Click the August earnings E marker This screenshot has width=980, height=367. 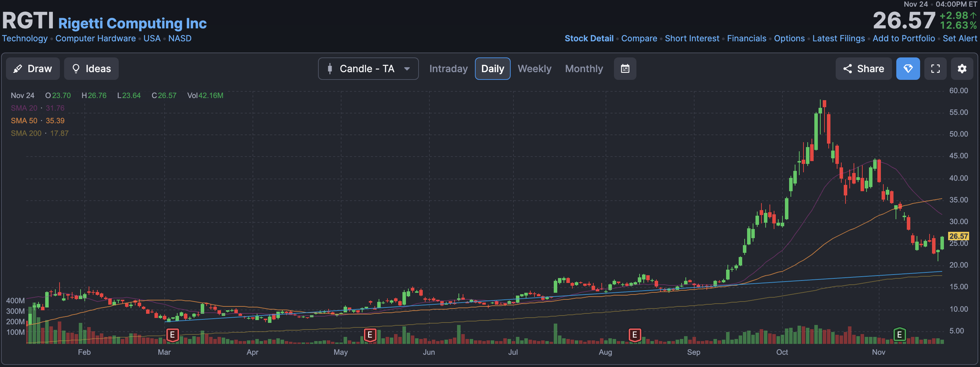point(635,335)
